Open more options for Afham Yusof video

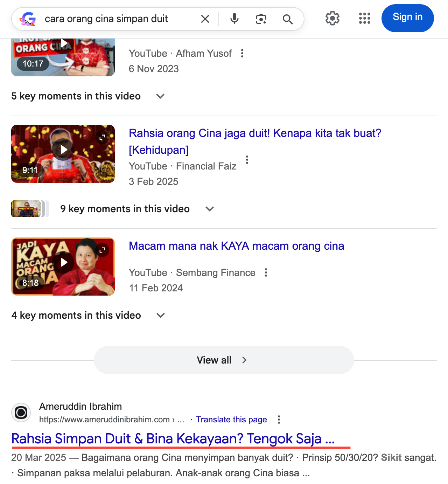242,53
